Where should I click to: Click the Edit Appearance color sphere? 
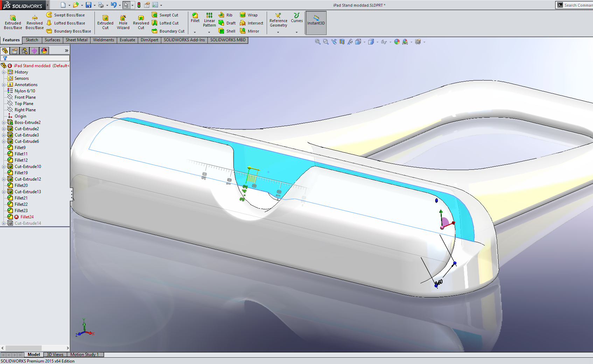pos(397,42)
